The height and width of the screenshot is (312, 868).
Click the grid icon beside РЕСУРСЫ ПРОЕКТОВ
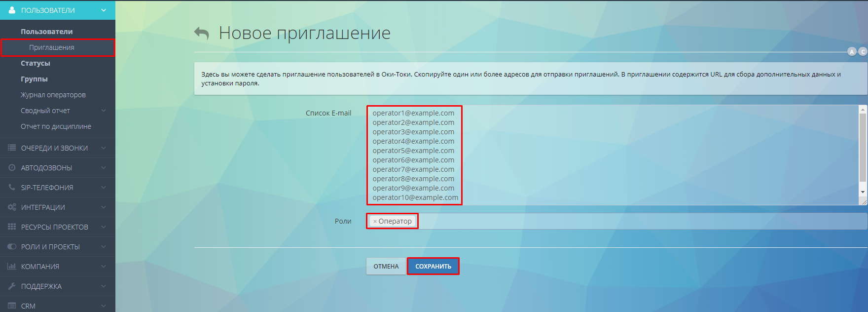coord(12,227)
